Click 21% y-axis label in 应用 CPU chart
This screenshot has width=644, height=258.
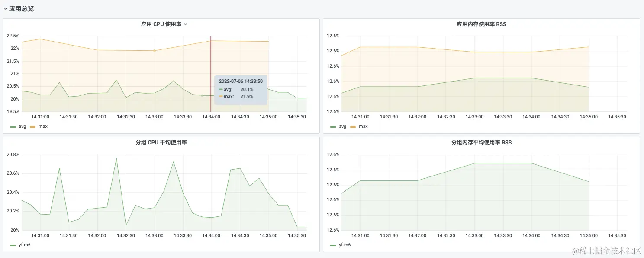pos(14,74)
